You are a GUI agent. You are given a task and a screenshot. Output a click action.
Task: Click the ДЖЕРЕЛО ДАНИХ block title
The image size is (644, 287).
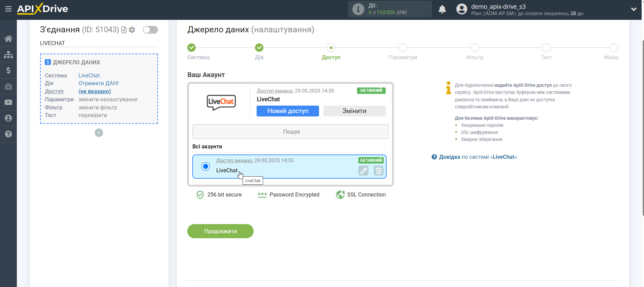(76, 62)
